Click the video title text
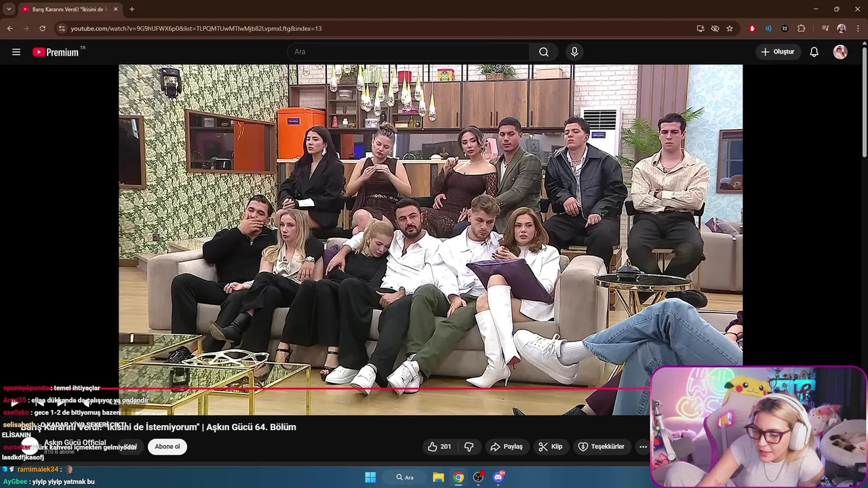Viewport: 868px width, 488px height. [158, 427]
